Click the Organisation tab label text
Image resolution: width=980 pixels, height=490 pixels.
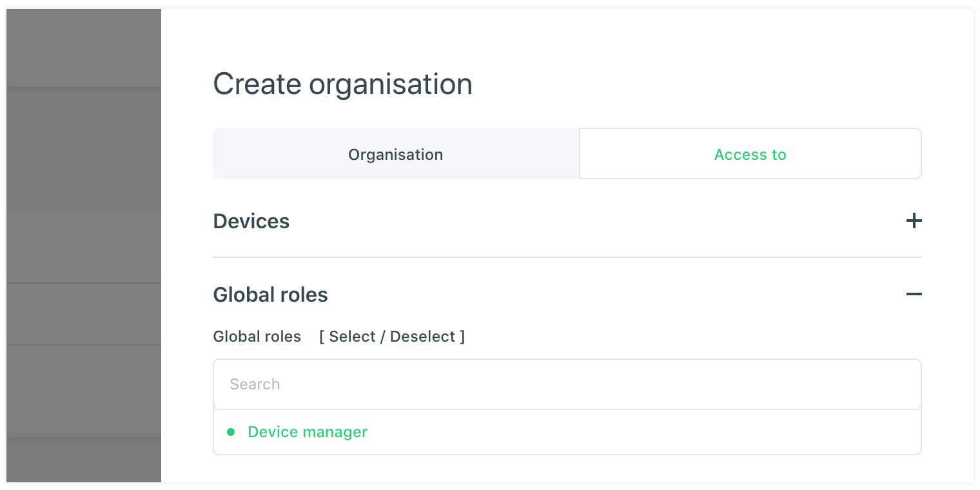[x=395, y=155]
